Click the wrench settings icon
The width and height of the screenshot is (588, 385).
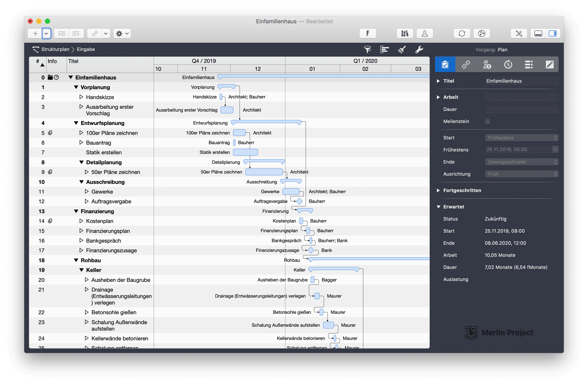[x=419, y=49]
